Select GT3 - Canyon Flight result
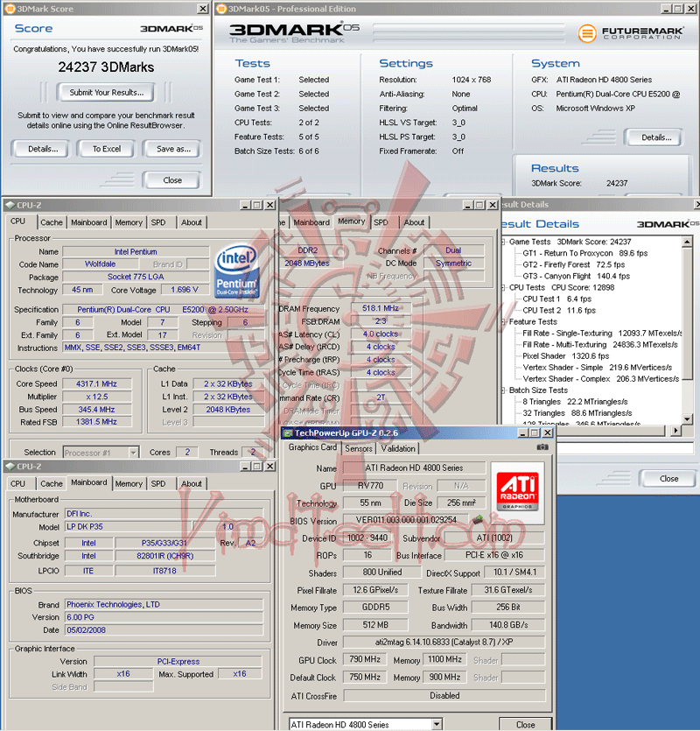Screen dimensions: 700x731 click(576, 276)
